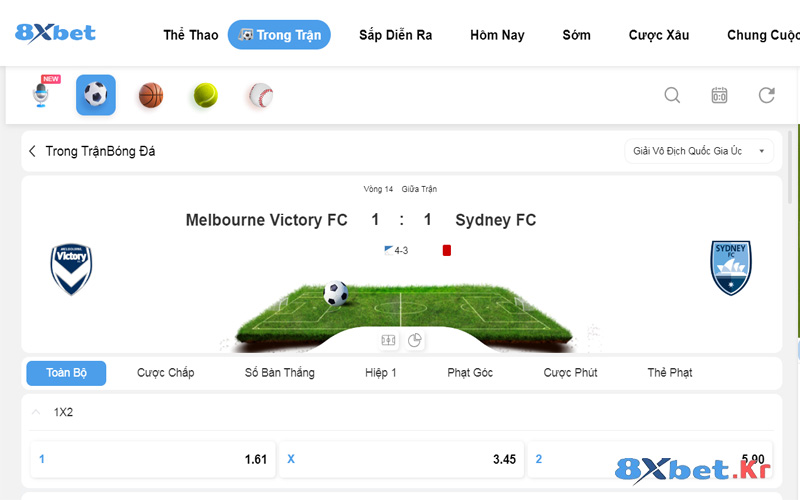
Task: Select the baseball sport icon
Action: click(260, 95)
